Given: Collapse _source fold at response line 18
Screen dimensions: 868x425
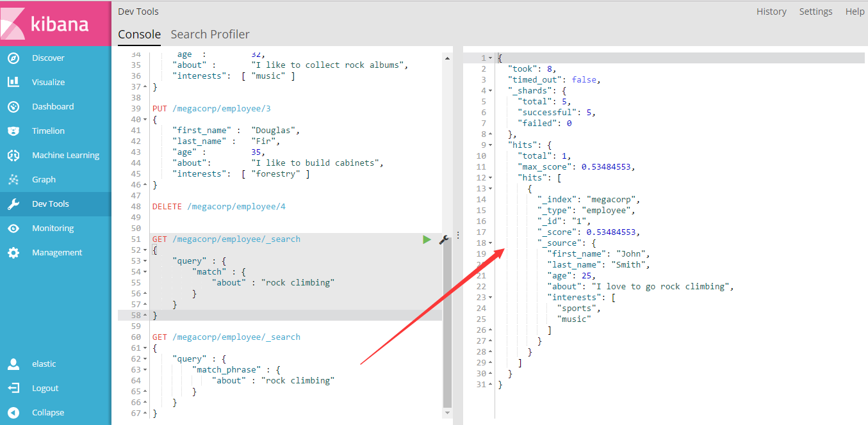Looking at the screenshot, I should [490, 243].
